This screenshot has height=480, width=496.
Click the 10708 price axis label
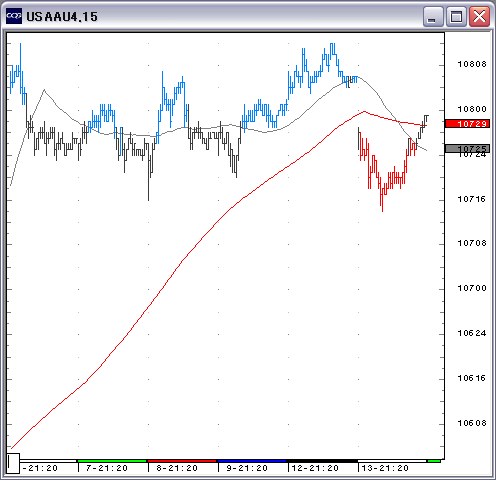tap(472, 243)
